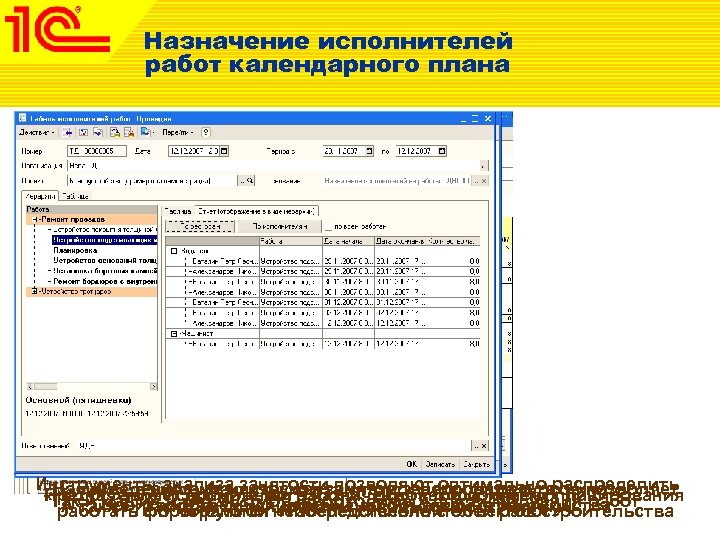Image resolution: width=720 pixels, height=540 pixels.
Task: Switch to the inner Таблица tab
Action: [178, 212]
